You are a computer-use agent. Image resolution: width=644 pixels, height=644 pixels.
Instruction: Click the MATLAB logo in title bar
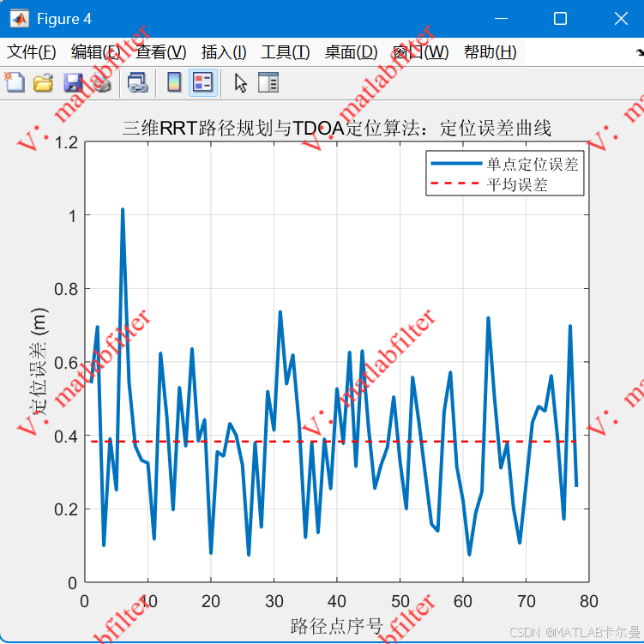pos(20,19)
